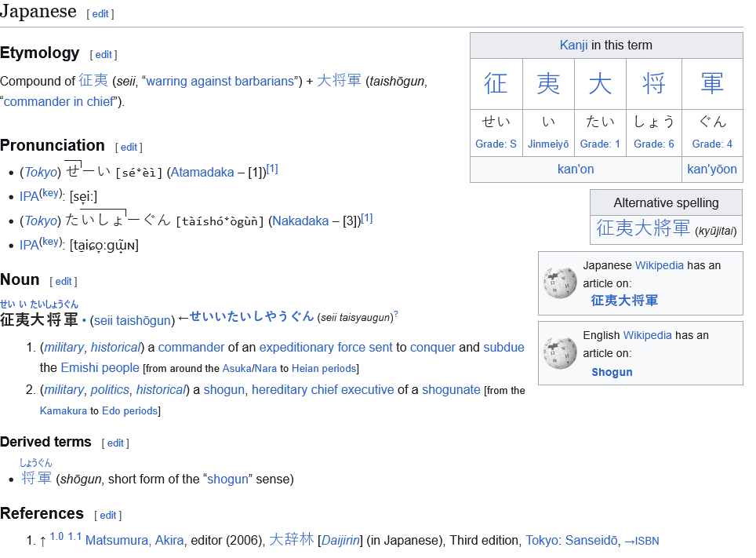
Task: Click the IPA link beside [se̞i:]
Action: click(28, 196)
